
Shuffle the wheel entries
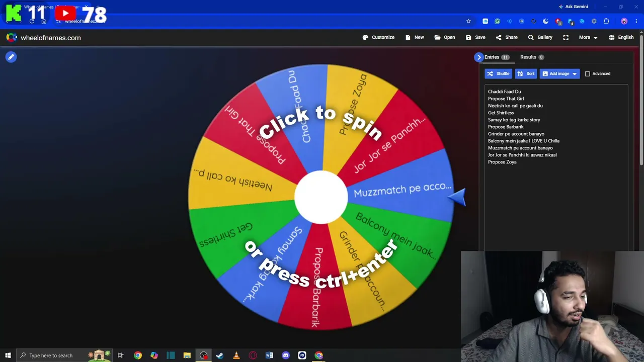tap(498, 74)
